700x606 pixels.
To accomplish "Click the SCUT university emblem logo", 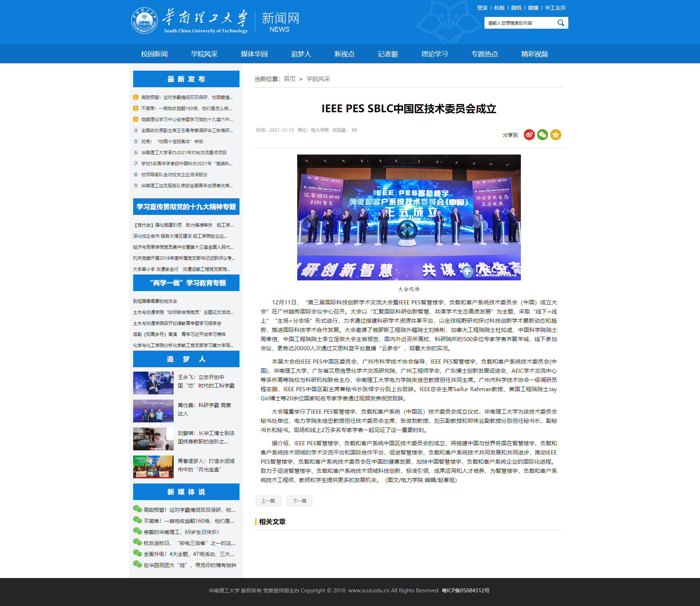I will click(144, 21).
